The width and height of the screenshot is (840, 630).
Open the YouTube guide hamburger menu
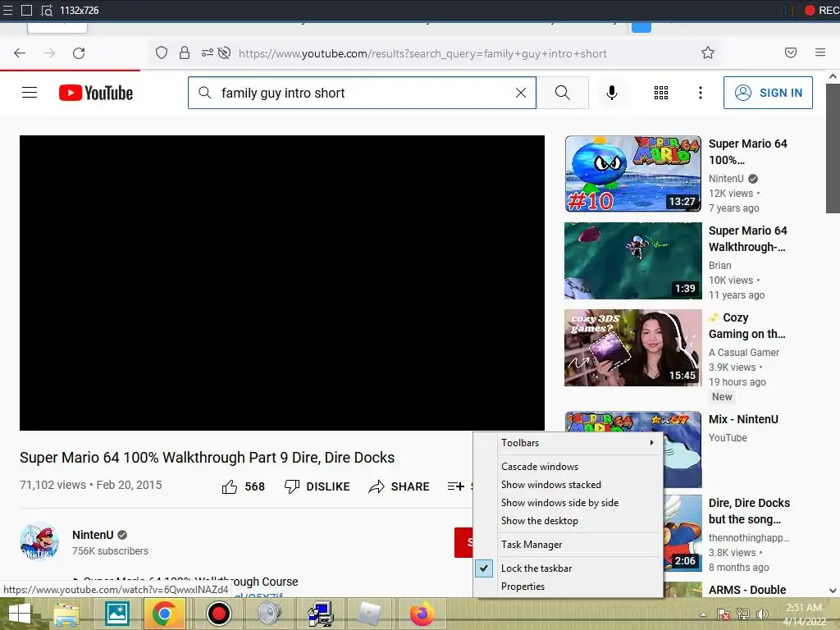coord(30,93)
